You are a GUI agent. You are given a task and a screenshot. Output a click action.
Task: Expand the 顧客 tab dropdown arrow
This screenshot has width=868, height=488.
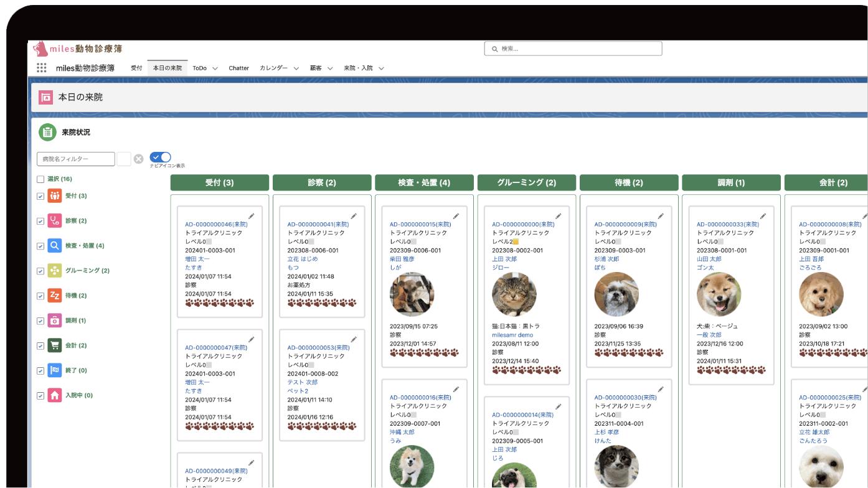[330, 68]
